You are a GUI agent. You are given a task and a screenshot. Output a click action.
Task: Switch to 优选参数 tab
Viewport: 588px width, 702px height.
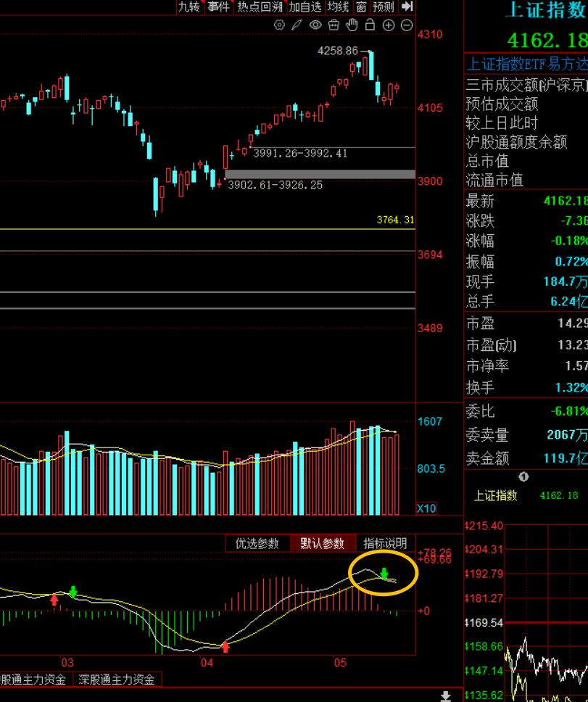click(x=257, y=543)
